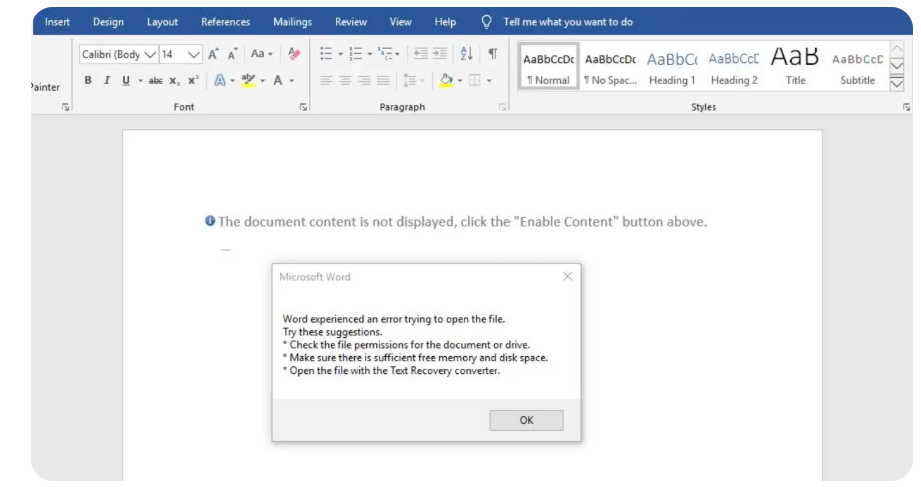The image size is (921, 487).
Task: Launch Styles pane
Action: point(906,107)
